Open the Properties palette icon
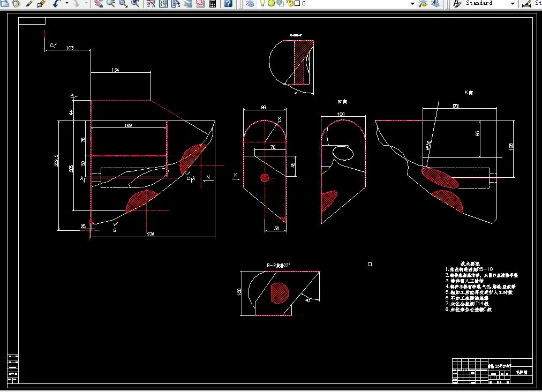Viewport: 542px width, 392px height. (150, 3)
